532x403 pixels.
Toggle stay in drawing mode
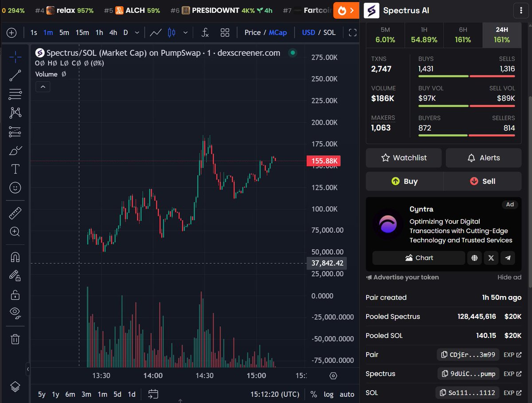(15, 275)
